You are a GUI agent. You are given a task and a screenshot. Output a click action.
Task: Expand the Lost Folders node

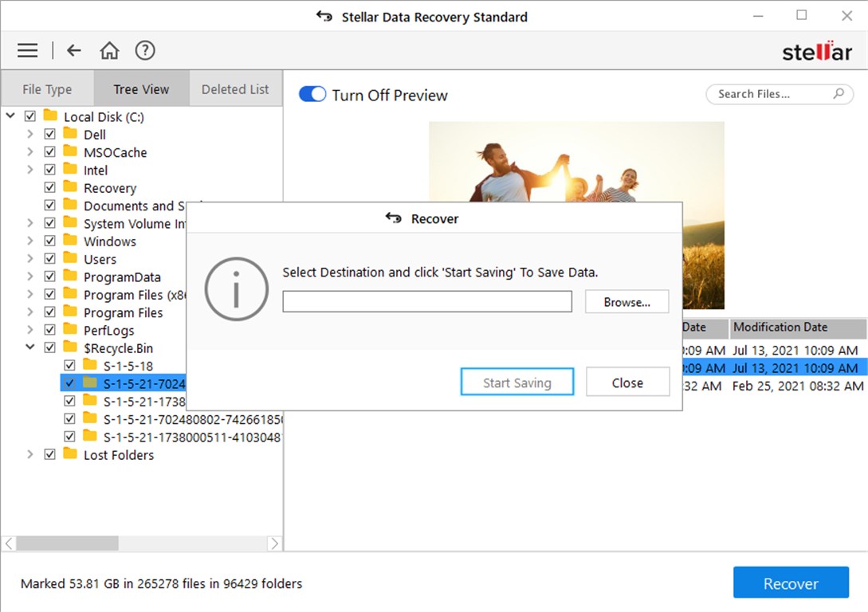[x=30, y=454]
